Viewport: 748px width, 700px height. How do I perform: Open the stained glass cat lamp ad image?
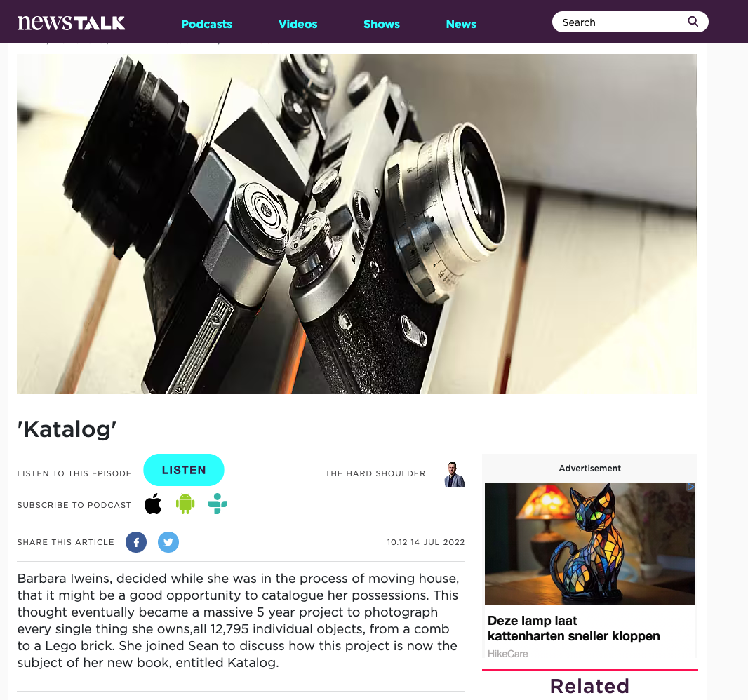coord(589,544)
